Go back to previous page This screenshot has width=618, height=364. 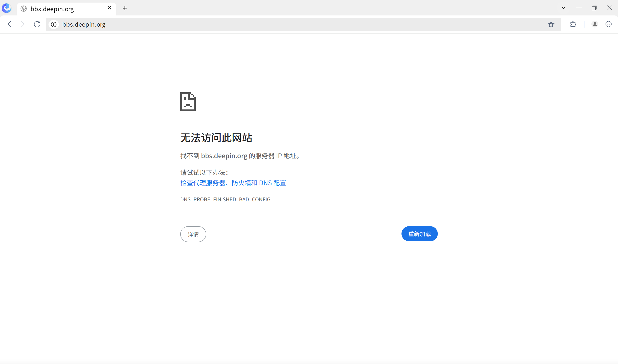point(10,24)
